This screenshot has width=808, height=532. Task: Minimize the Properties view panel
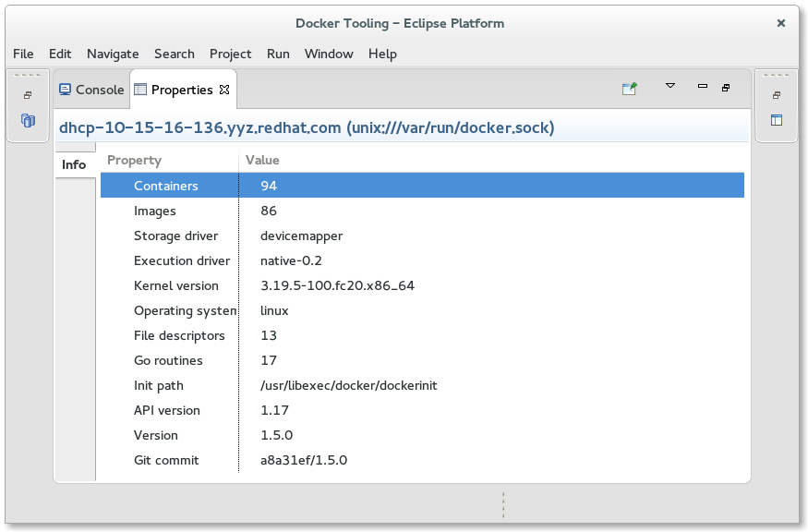click(x=703, y=86)
